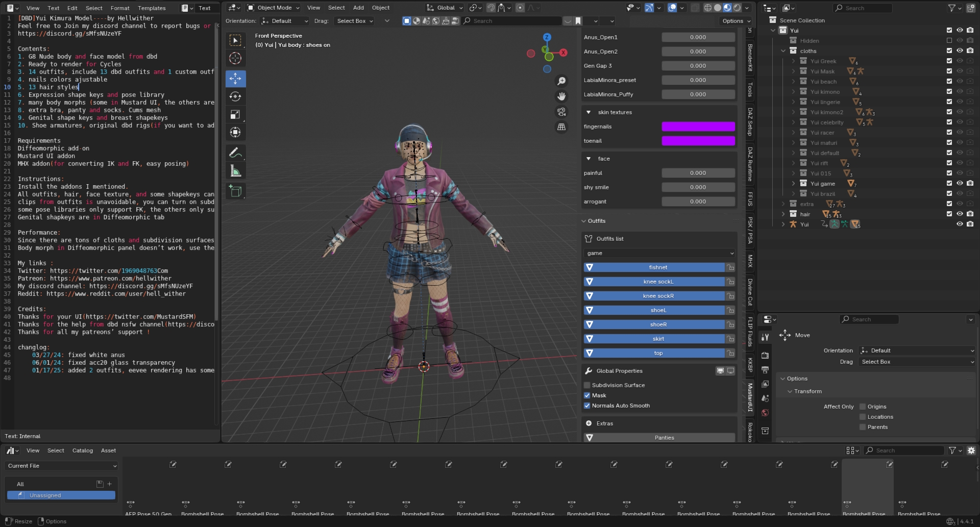Expand the Yui Greek collection
Screen dimensions: 980x527
[793, 61]
